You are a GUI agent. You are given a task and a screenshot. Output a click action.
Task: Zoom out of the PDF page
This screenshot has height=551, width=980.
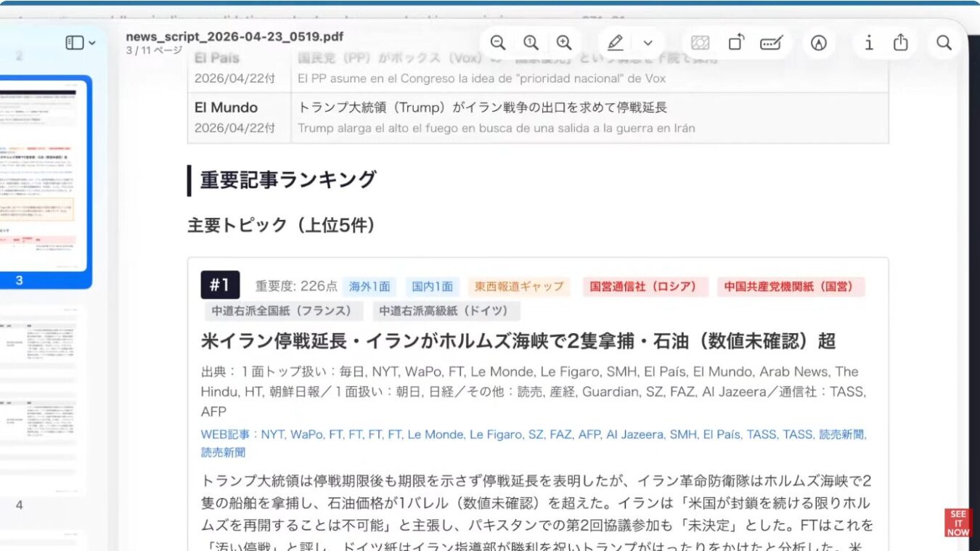coord(498,42)
